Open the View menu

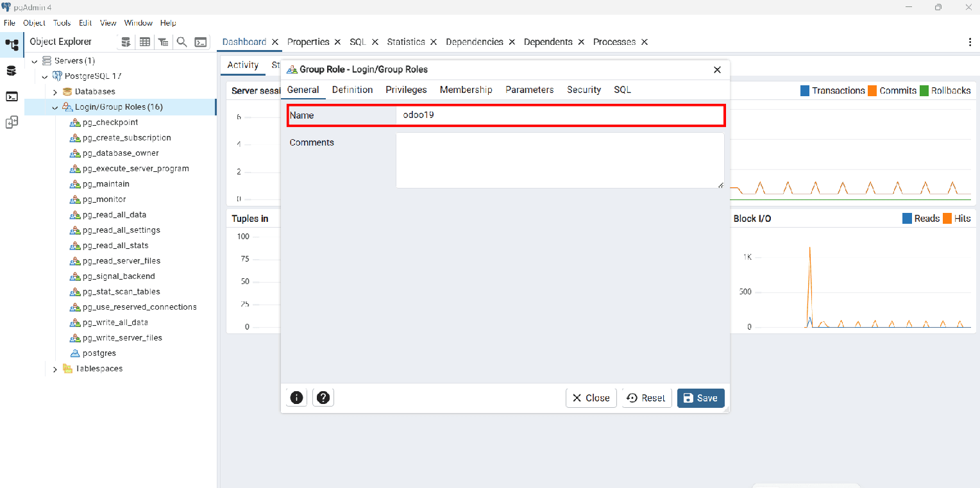(x=108, y=22)
